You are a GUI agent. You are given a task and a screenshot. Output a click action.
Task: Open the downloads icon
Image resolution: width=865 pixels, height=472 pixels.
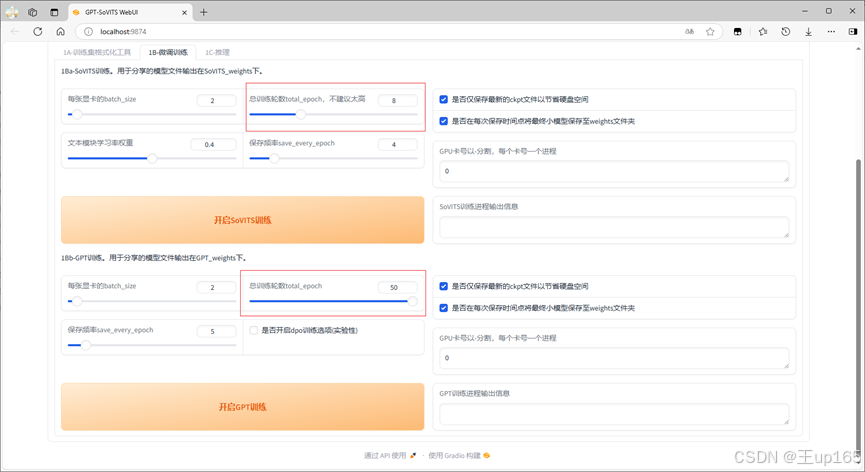[x=808, y=31]
